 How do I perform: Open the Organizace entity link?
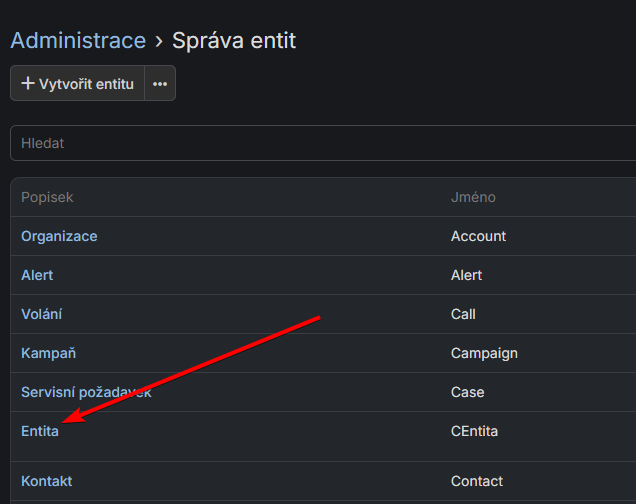(59, 236)
